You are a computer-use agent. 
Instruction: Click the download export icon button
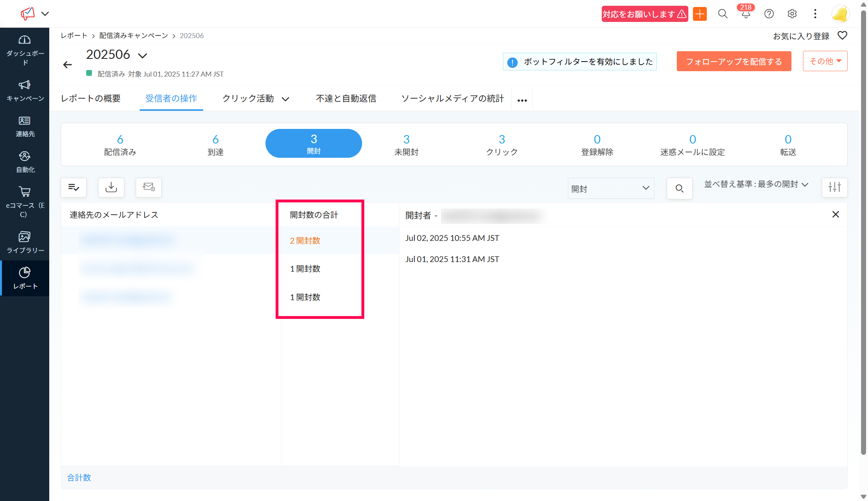coord(111,187)
